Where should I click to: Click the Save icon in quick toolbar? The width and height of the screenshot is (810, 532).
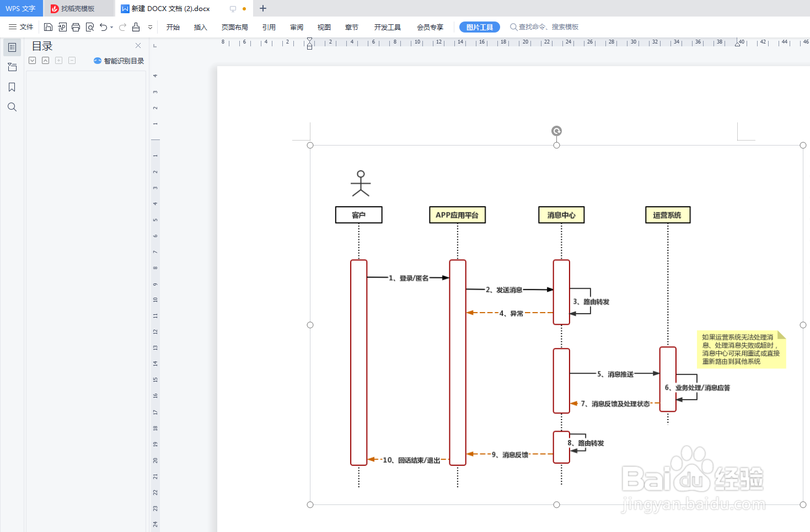pos(48,27)
